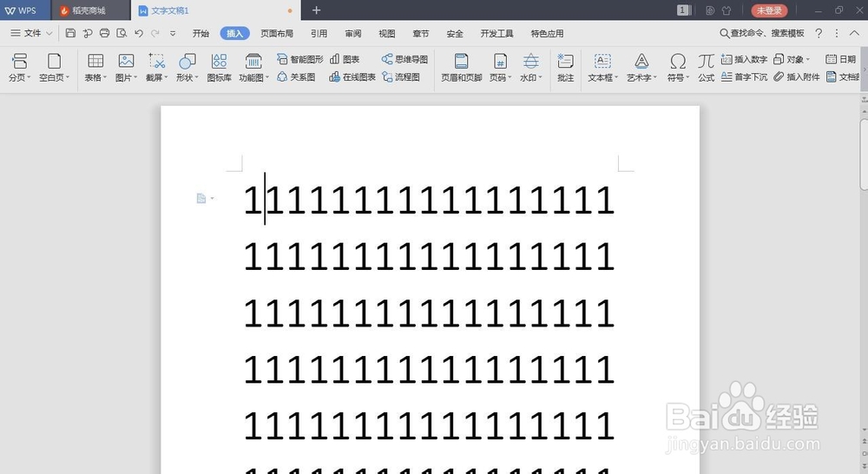Insert number (插入数字) tool

pyautogui.click(x=744, y=59)
